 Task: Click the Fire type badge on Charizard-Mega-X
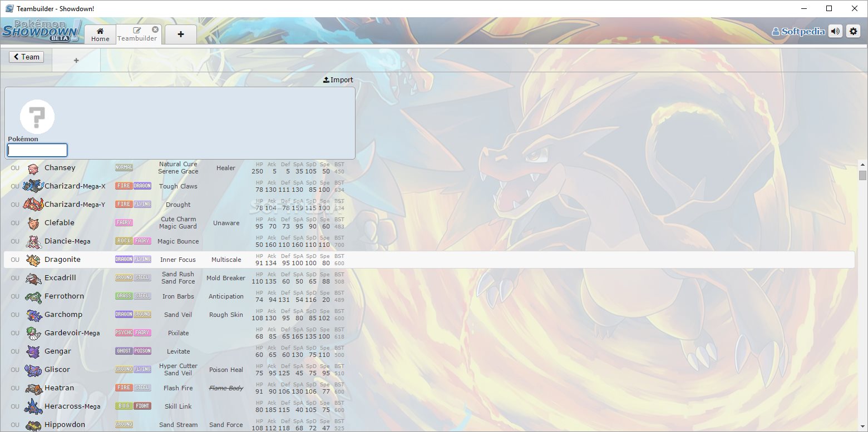point(124,186)
